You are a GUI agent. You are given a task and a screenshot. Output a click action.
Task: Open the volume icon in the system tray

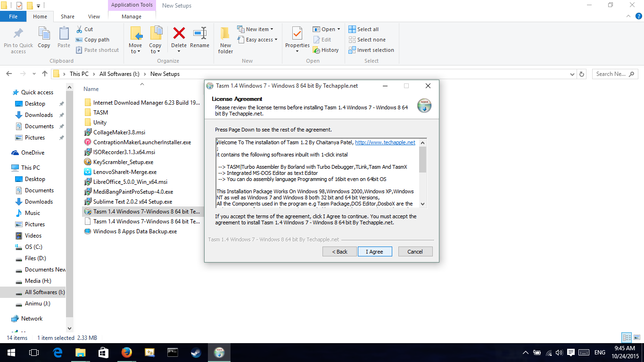pos(559,352)
